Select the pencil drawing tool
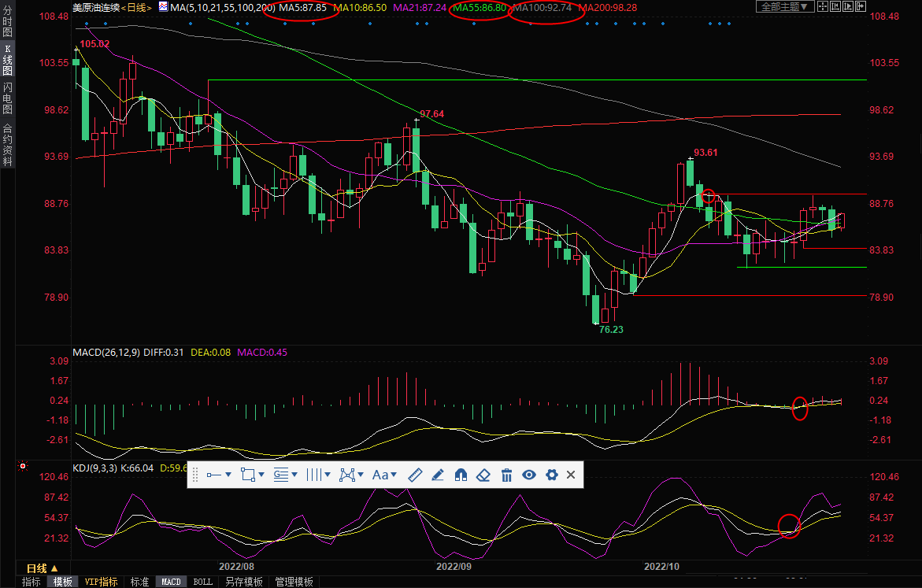922x588 pixels. 439,475
